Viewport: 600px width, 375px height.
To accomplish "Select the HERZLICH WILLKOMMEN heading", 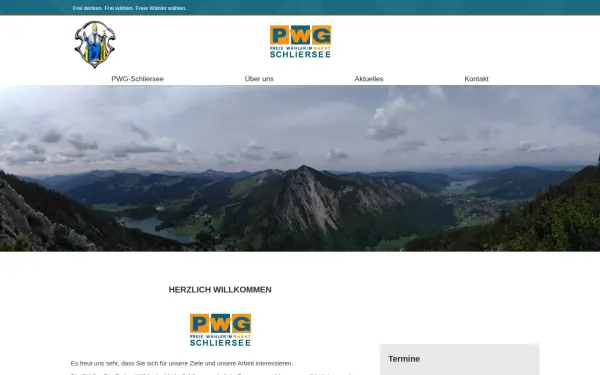I will click(220, 290).
